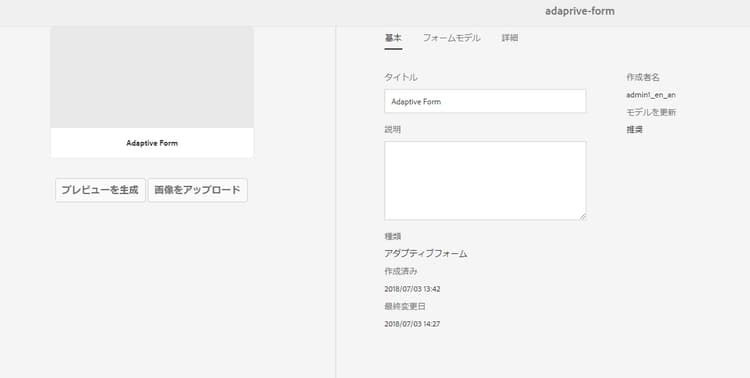Viewport: 750px width, 378px height.
Task: Click the Adaptive Form caption under thumbnail
Action: pyautogui.click(x=152, y=143)
